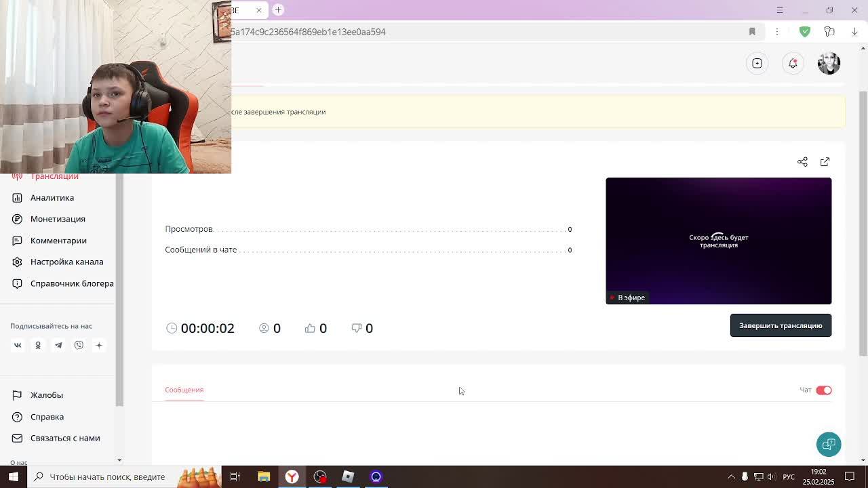Open broadcast in new window icon

click(x=825, y=162)
